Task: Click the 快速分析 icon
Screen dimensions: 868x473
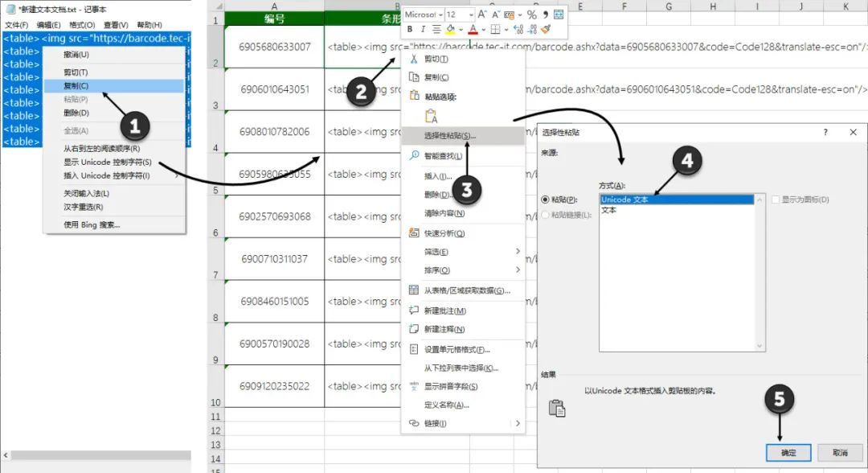Action: pos(414,233)
